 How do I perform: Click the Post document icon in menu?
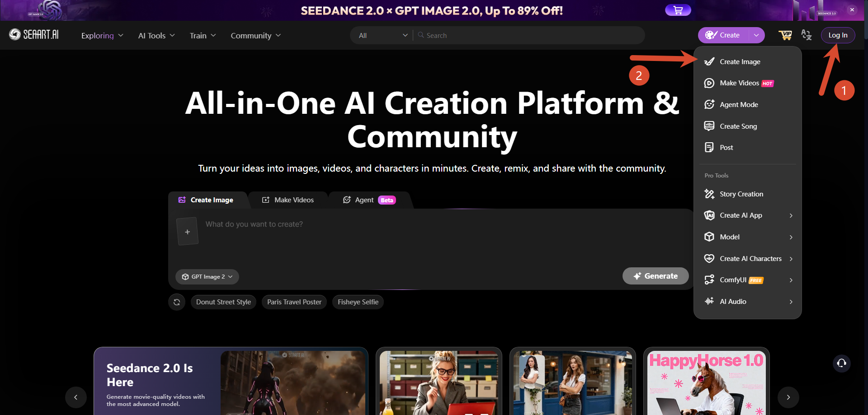(709, 148)
